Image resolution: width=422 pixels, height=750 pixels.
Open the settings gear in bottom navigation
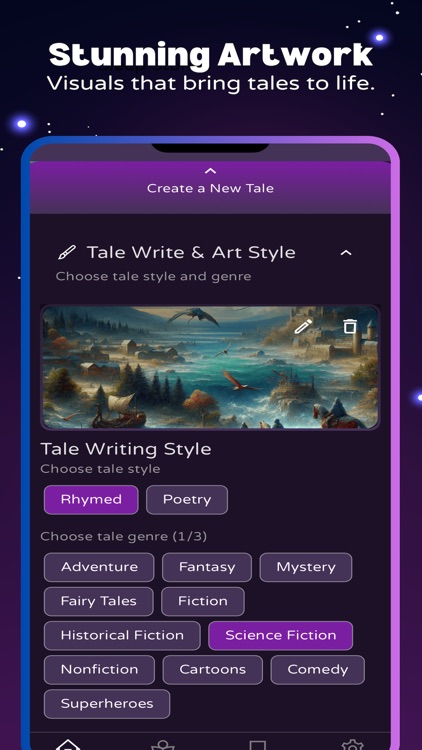(352, 745)
